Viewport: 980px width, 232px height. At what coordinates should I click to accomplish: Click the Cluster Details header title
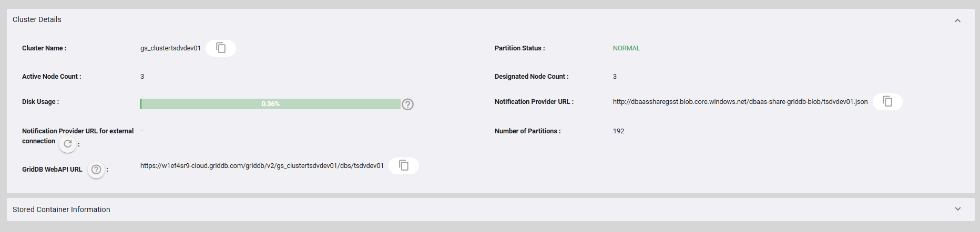coord(37,19)
